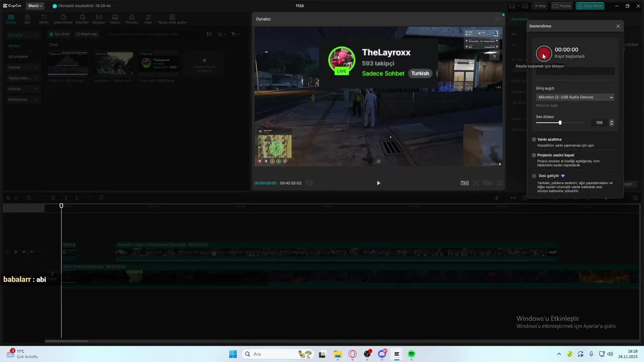Image resolution: width=644 pixels, height=362 pixels.
Task: Open the layout switcher icon in title bar
Action: tap(513, 6)
